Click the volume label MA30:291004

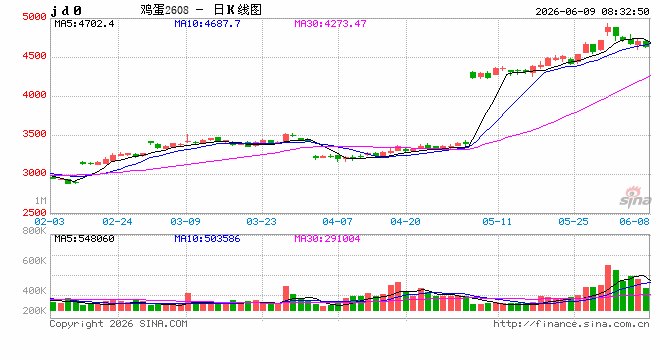tap(327, 239)
